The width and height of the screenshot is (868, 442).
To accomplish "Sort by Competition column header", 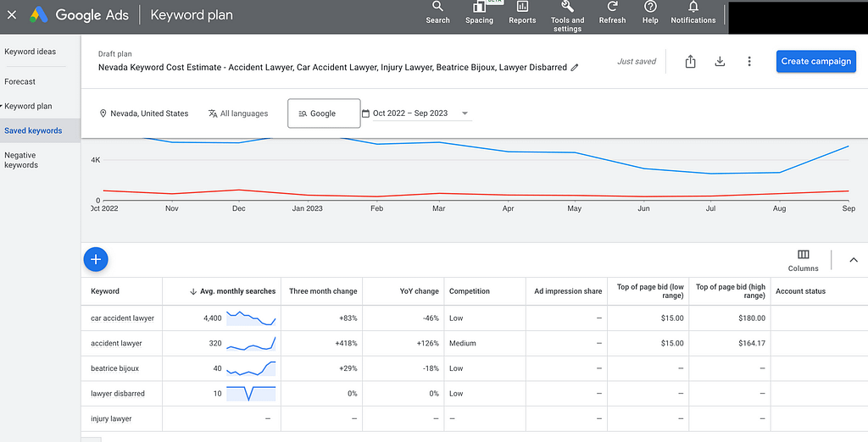I will click(470, 291).
